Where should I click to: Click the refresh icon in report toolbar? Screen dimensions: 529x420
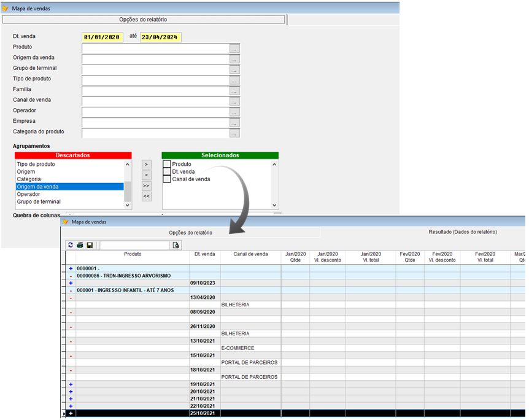click(x=71, y=245)
